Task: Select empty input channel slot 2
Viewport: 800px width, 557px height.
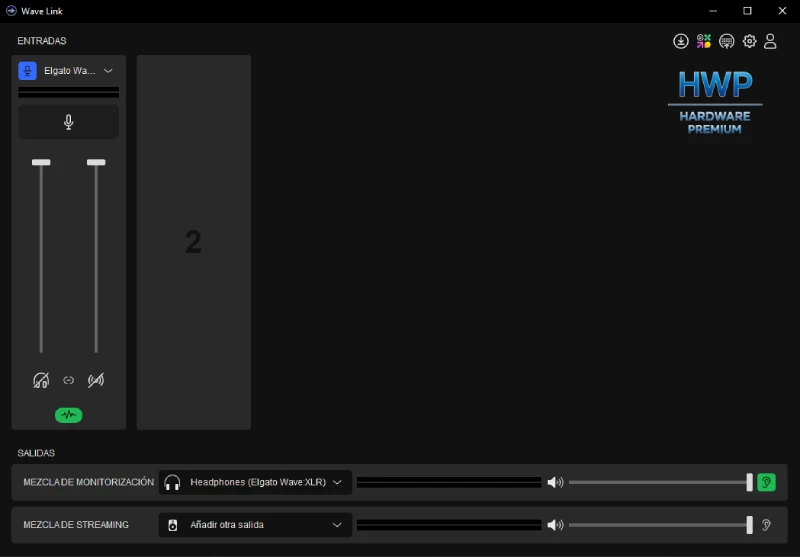Action: [194, 242]
